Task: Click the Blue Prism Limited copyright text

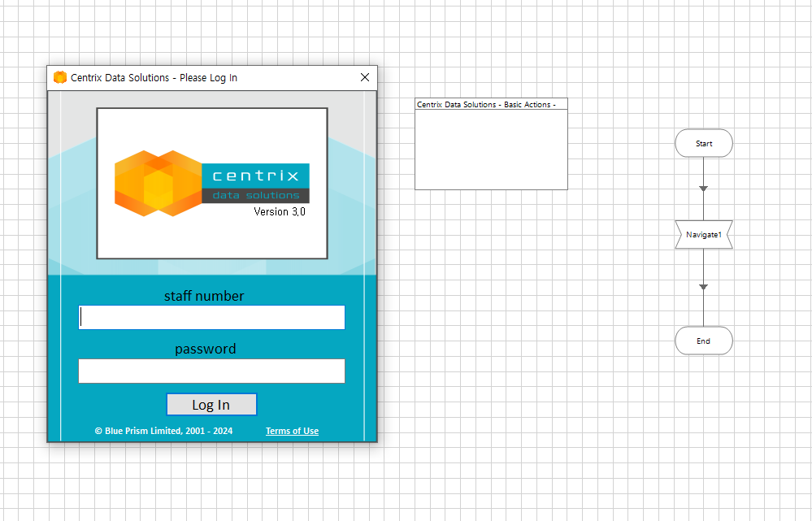Action: pos(163,431)
